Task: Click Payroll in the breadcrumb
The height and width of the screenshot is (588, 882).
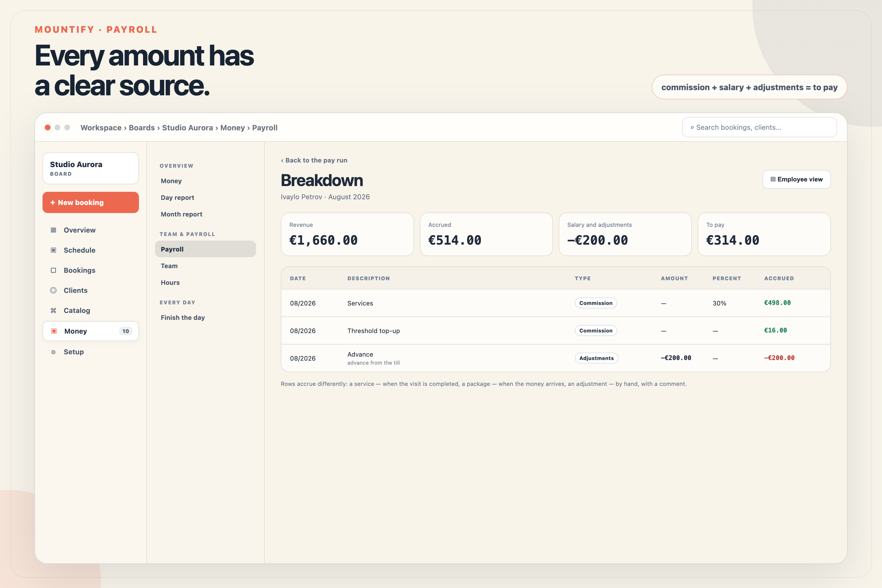Action: click(x=265, y=127)
